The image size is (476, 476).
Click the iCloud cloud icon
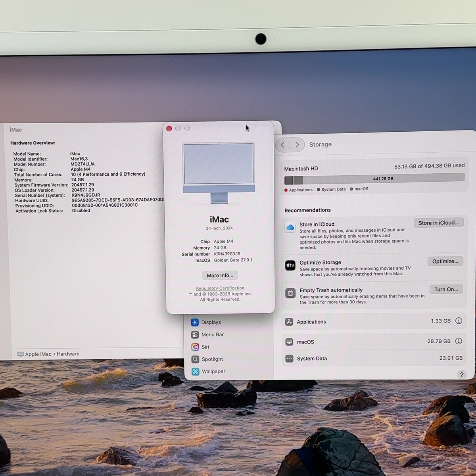[290, 228]
